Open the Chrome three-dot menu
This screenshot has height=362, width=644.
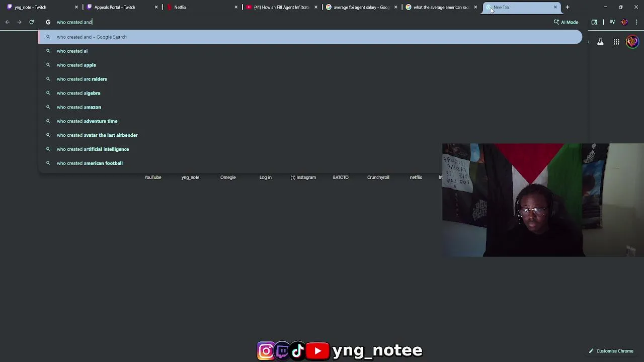636,22
